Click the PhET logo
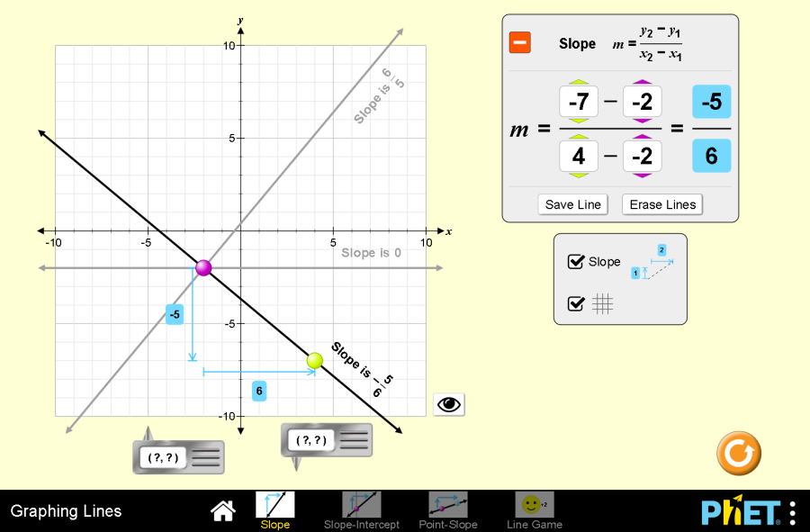This screenshot has height=532, width=810. coord(740,511)
